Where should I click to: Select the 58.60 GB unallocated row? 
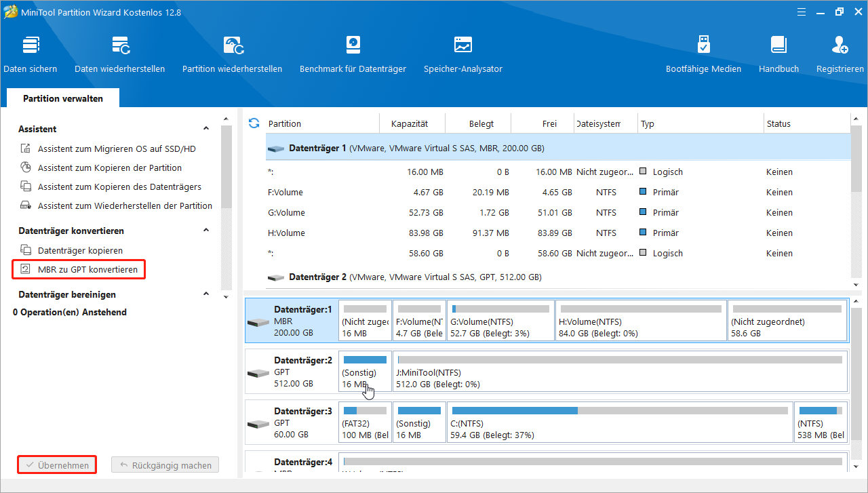[x=557, y=253]
